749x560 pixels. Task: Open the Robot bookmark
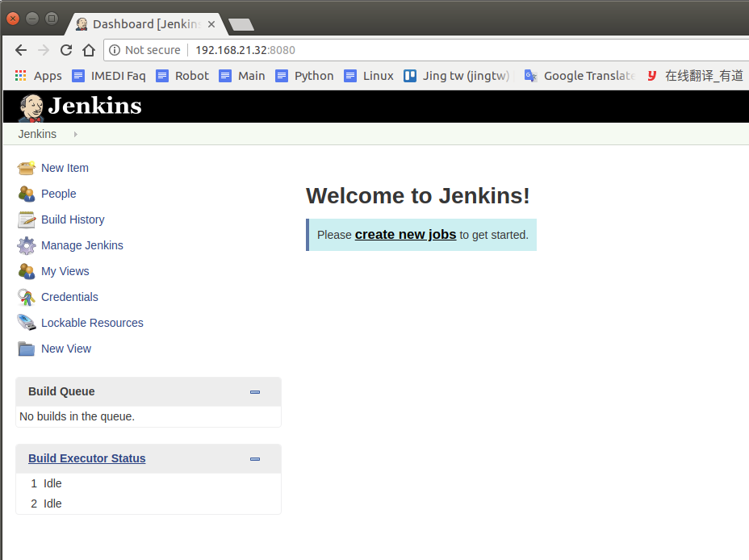(x=182, y=76)
